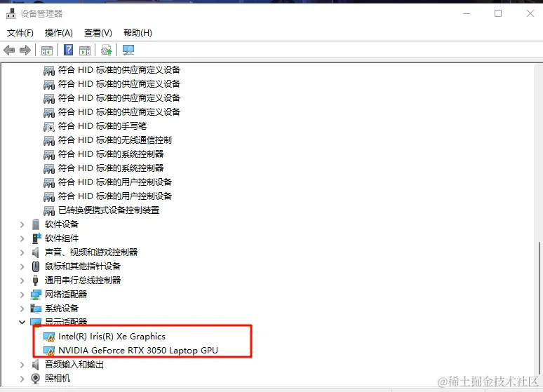Select 符合 HID 标准的无线通信控制
Viewport: 543px width, 392px height.
[x=114, y=140]
